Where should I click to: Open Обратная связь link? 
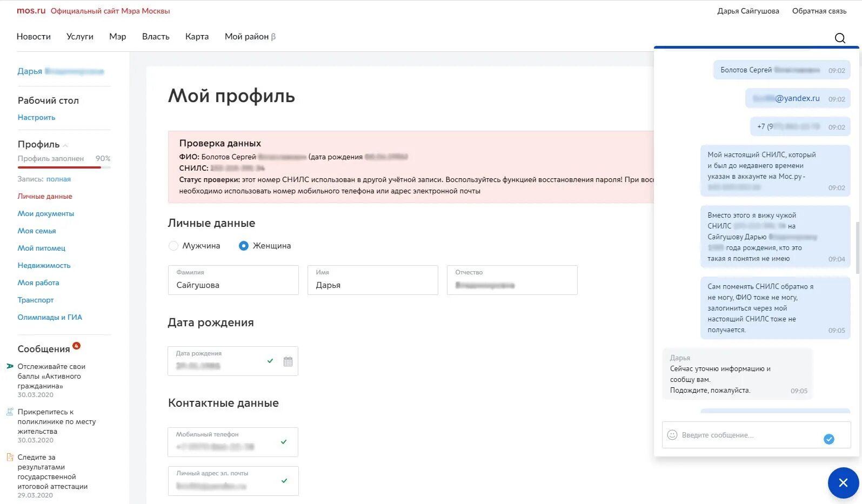coord(819,11)
